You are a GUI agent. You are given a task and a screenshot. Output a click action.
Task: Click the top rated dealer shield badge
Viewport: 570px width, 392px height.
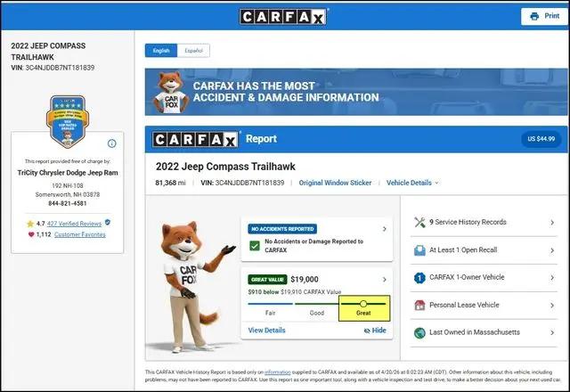tap(68, 121)
